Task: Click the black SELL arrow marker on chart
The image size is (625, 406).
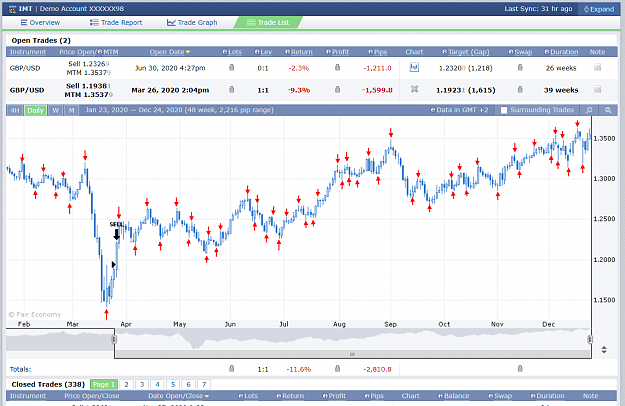Action: coord(116,234)
